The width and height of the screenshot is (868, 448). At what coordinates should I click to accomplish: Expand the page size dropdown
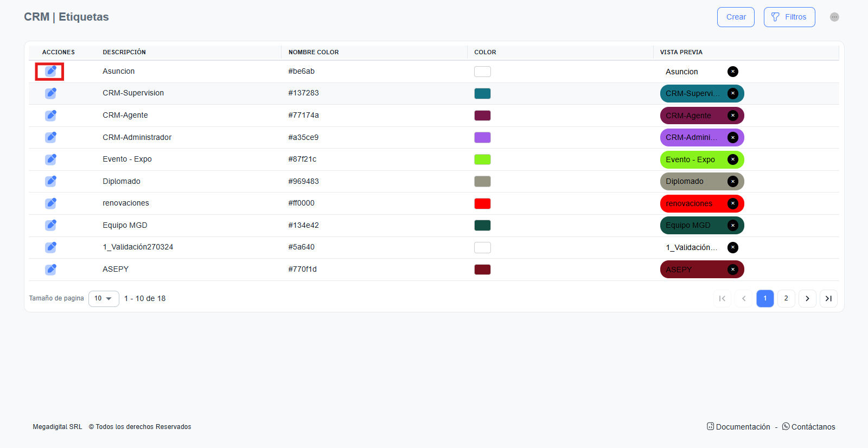tap(104, 298)
